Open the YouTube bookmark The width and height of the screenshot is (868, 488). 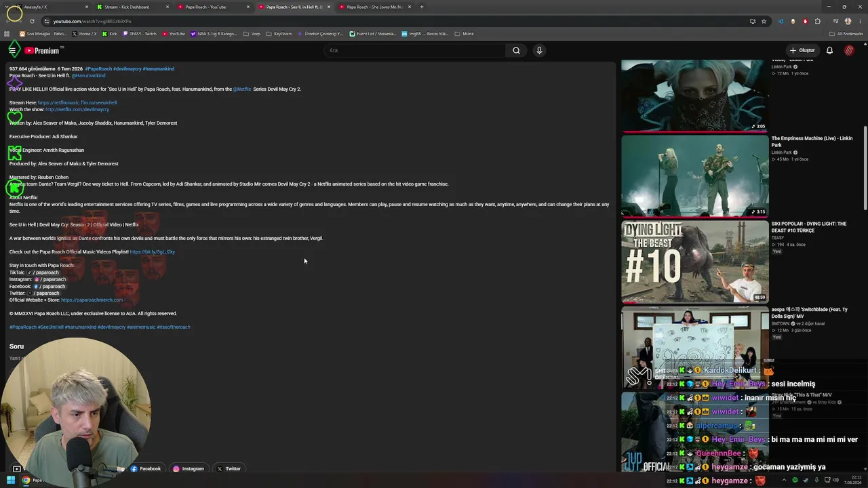[x=174, y=34]
